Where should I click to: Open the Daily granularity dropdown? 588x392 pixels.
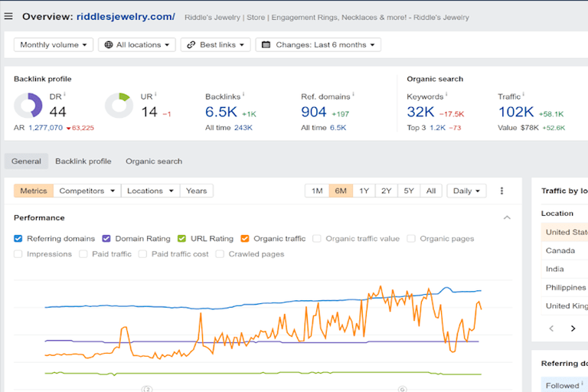click(x=466, y=191)
